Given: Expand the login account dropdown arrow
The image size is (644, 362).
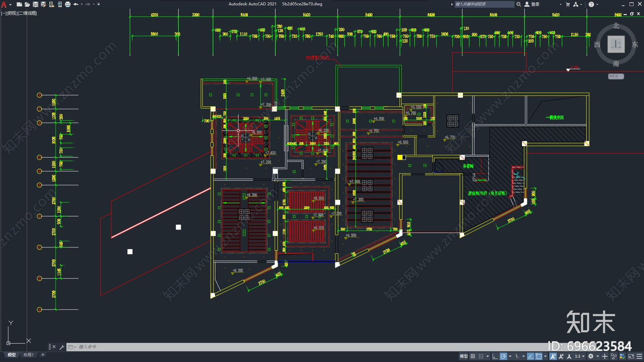Looking at the screenshot, I should (x=560, y=4).
